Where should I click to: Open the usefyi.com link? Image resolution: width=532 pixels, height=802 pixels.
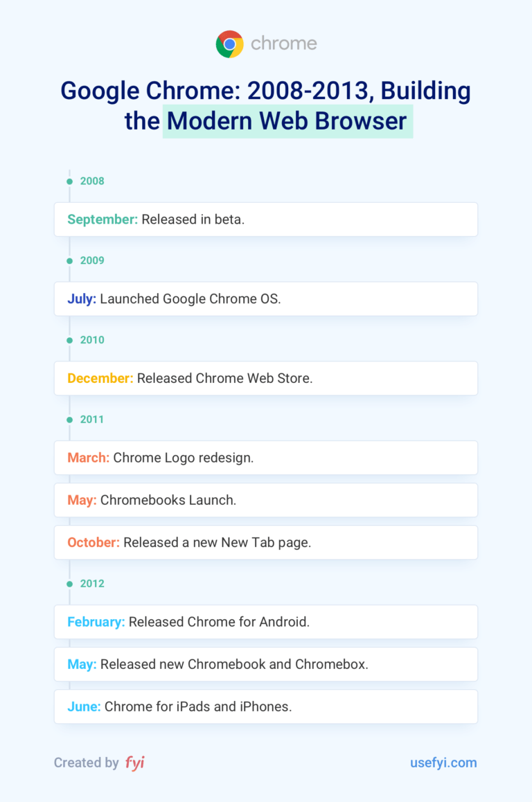(x=443, y=763)
